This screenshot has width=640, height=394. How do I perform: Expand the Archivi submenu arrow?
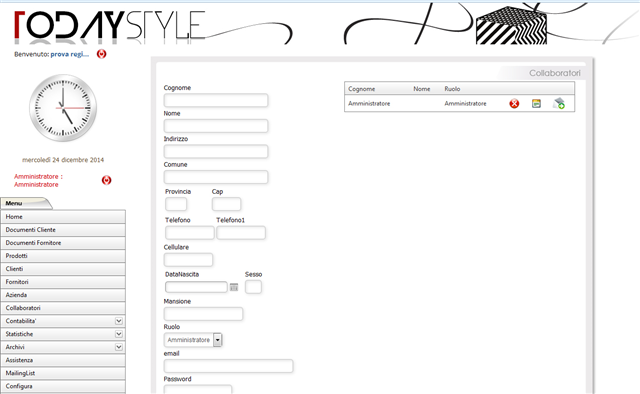click(x=119, y=347)
